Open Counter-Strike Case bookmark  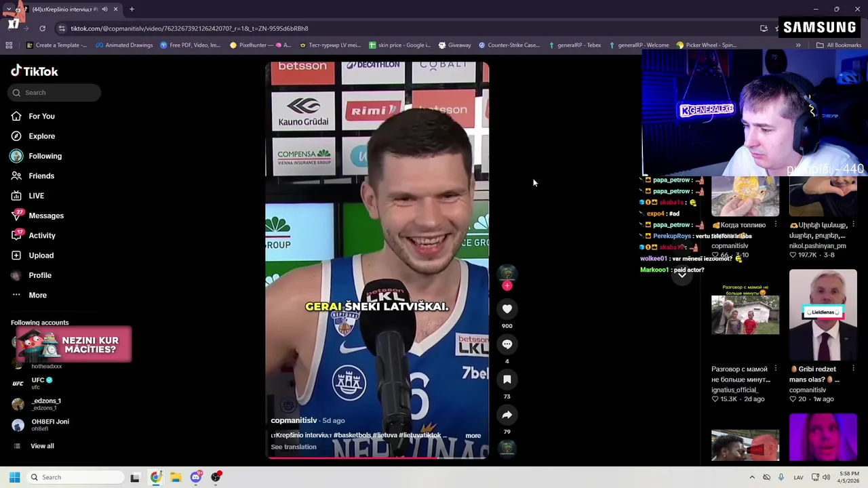point(509,45)
